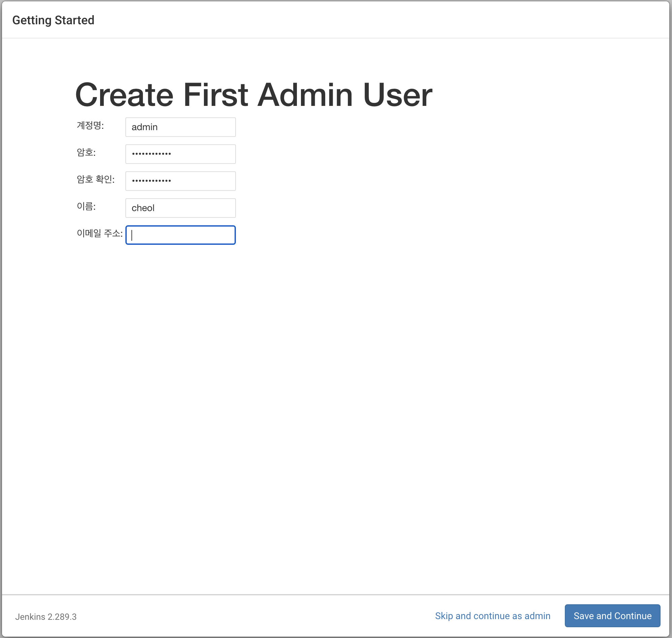Viewport: 672px width, 638px height.
Task: Click the 암호 확인 label text
Action: [95, 179]
